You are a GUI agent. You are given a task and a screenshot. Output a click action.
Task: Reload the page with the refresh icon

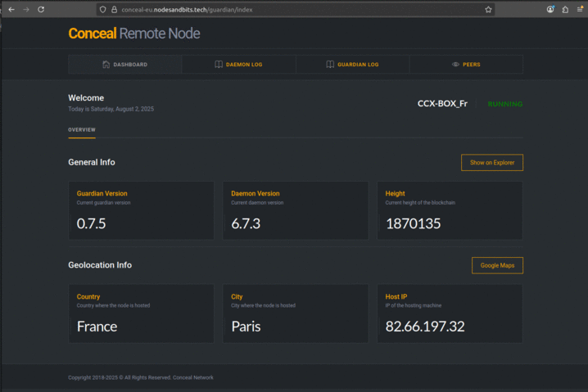click(41, 9)
